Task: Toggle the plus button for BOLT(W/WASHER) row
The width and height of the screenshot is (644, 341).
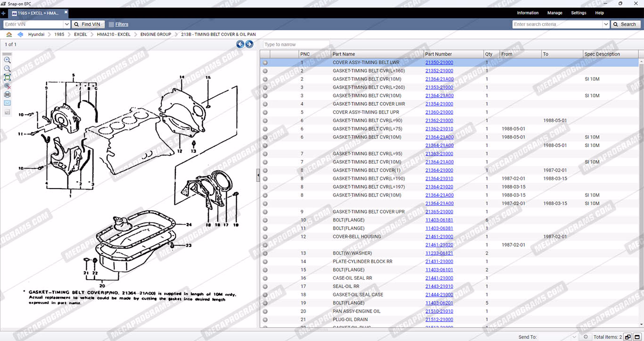Action: click(265, 253)
